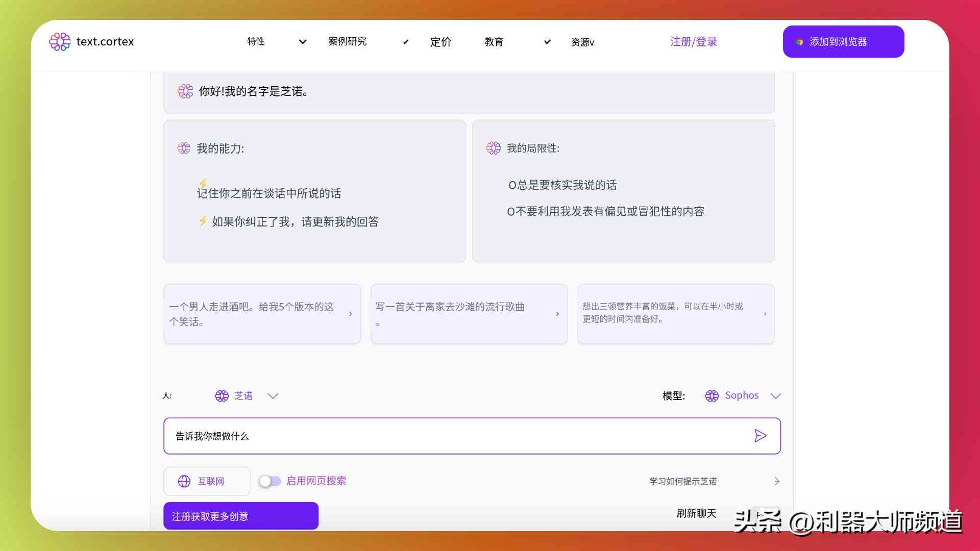The width and height of the screenshot is (980, 551).
Task: Click 注册获取更多创意 button
Action: click(x=240, y=515)
